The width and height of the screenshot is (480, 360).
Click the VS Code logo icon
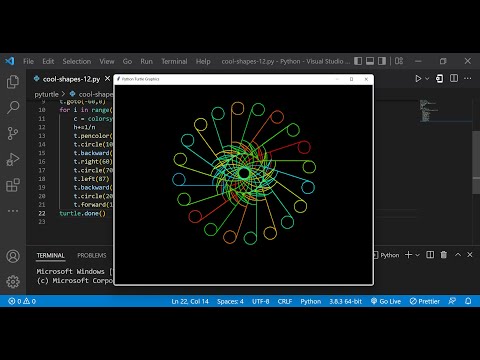tap(10, 61)
